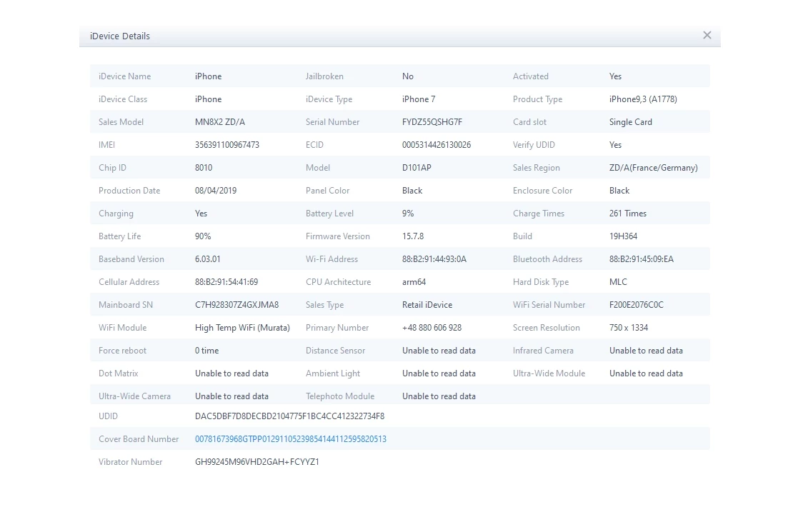Select the Hard Disk Type value MLC
The height and width of the screenshot is (532, 803).
pyautogui.click(x=618, y=282)
